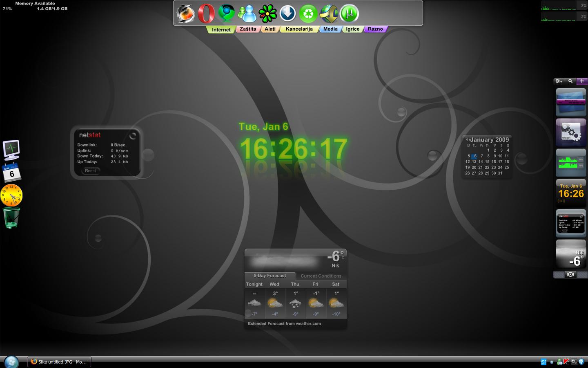The width and height of the screenshot is (588, 368).
Task: Open the Windows Start orb
Action: [x=11, y=362]
